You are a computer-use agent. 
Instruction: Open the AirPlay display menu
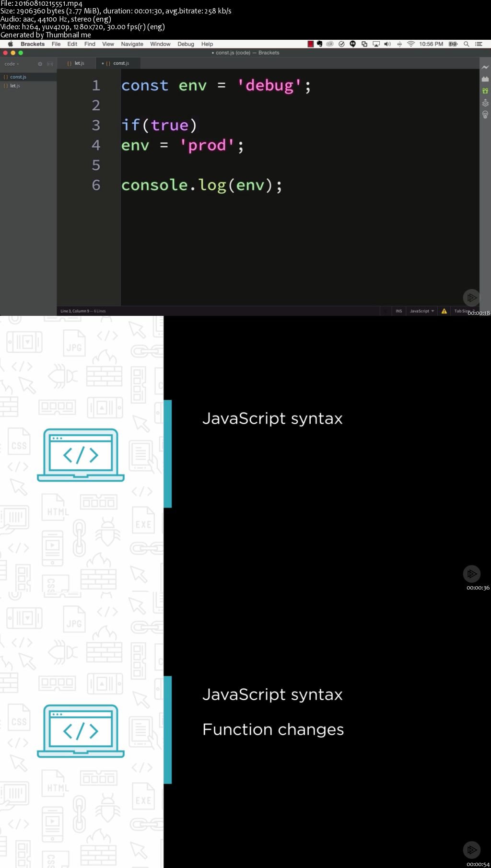coord(376,44)
